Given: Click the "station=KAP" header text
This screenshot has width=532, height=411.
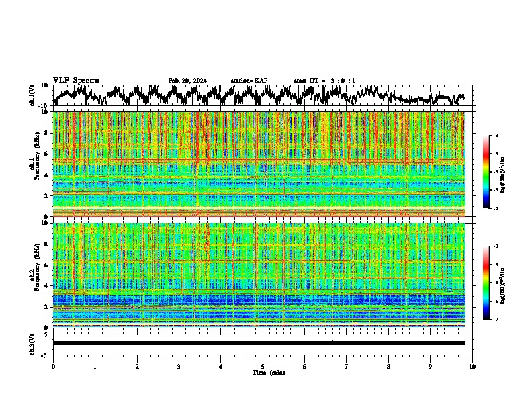Looking at the screenshot, I should click(249, 81).
